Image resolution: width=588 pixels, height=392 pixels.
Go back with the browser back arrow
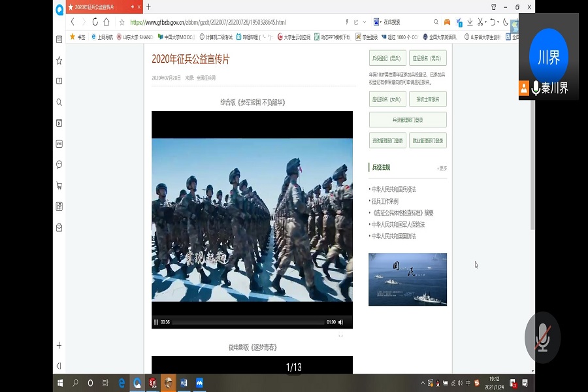click(73, 22)
